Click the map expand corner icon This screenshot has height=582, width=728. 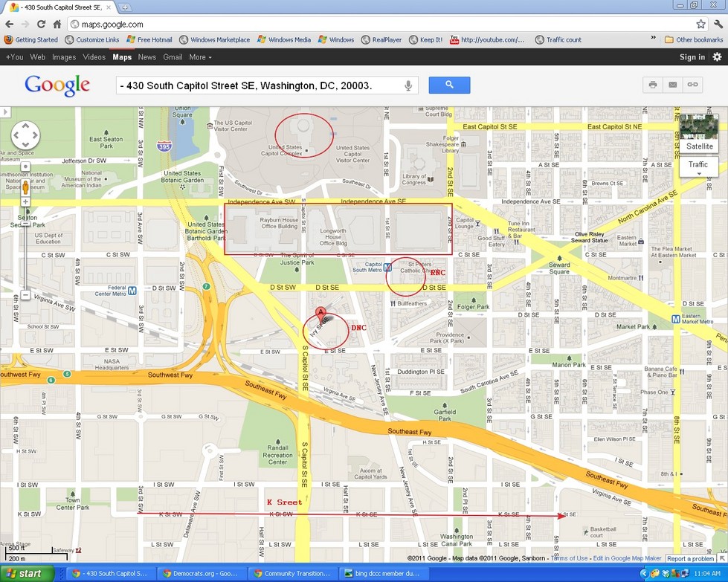723,558
